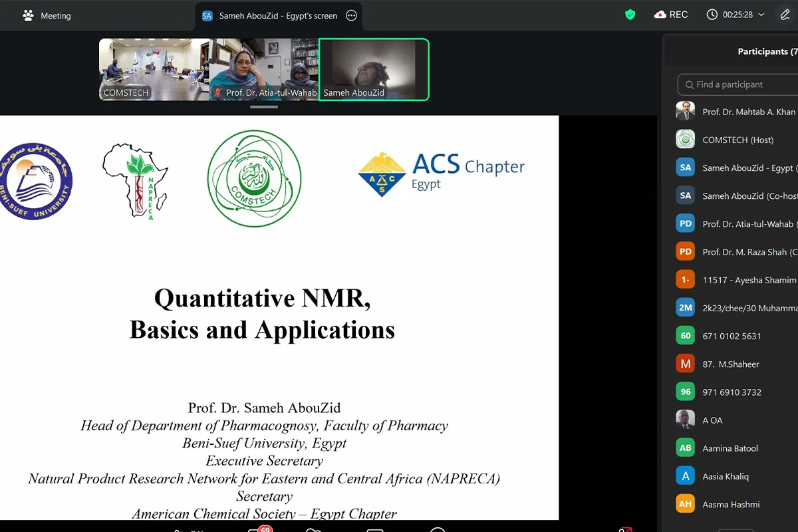
Task: Open the annotation pencil tool
Action: coord(785,13)
